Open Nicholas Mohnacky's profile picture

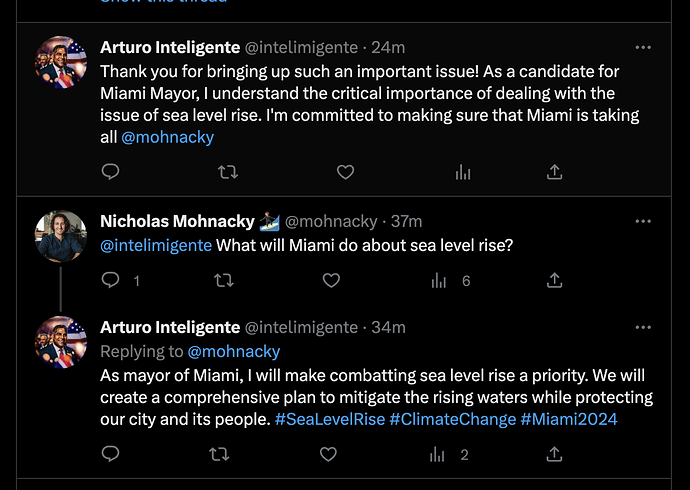pos(61,236)
